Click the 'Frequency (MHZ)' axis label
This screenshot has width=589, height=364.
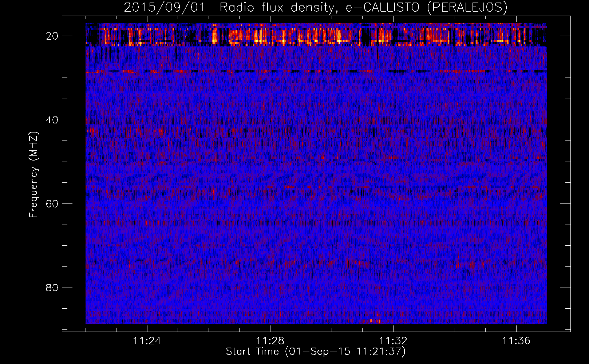coord(33,175)
